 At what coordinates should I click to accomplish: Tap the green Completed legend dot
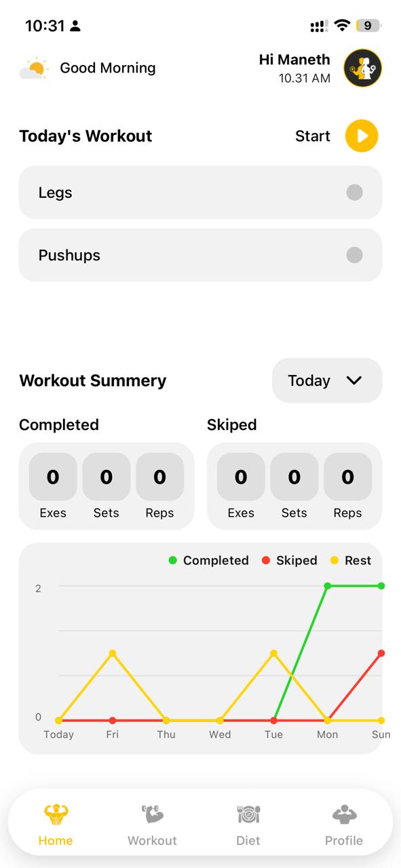[x=172, y=560]
